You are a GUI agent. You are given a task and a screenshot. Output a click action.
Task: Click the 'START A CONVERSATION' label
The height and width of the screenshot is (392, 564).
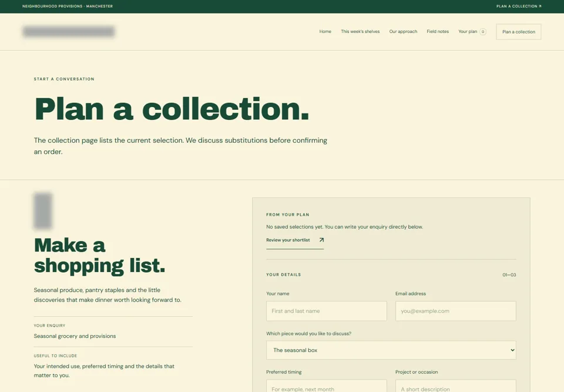pos(64,79)
